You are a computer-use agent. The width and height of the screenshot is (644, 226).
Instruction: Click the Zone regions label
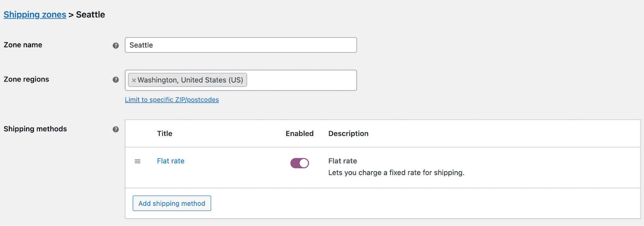point(26,79)
